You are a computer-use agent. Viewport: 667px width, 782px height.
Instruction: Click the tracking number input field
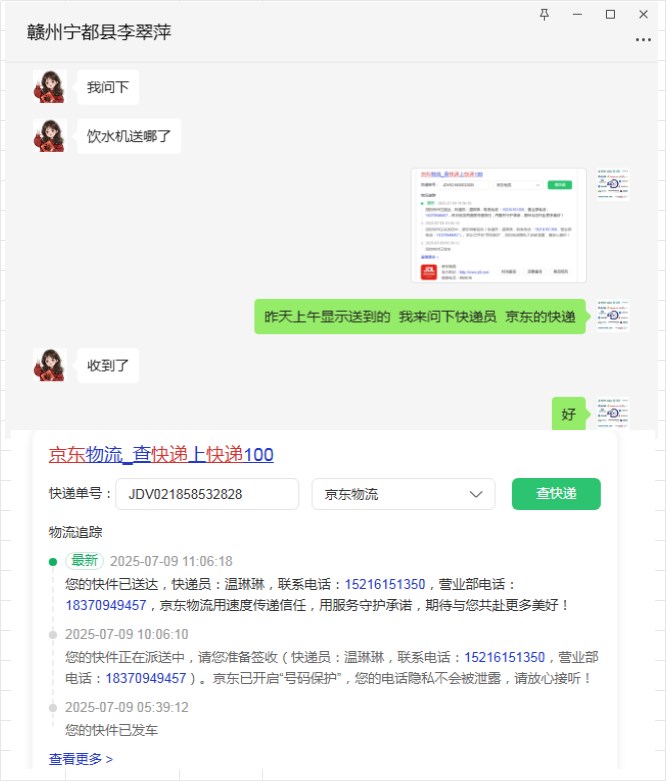pyautogui.click(x=207, y=494)
